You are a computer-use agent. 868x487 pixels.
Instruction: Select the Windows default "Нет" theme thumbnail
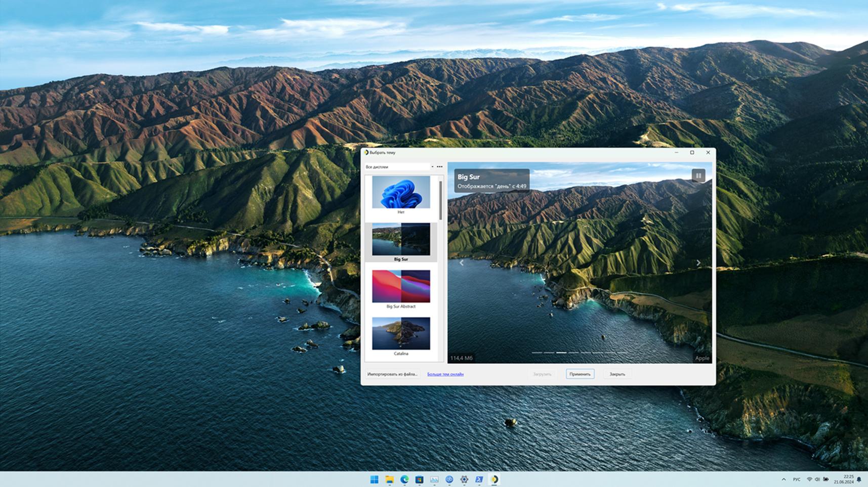pyautogui.click(x=401, y=195)
